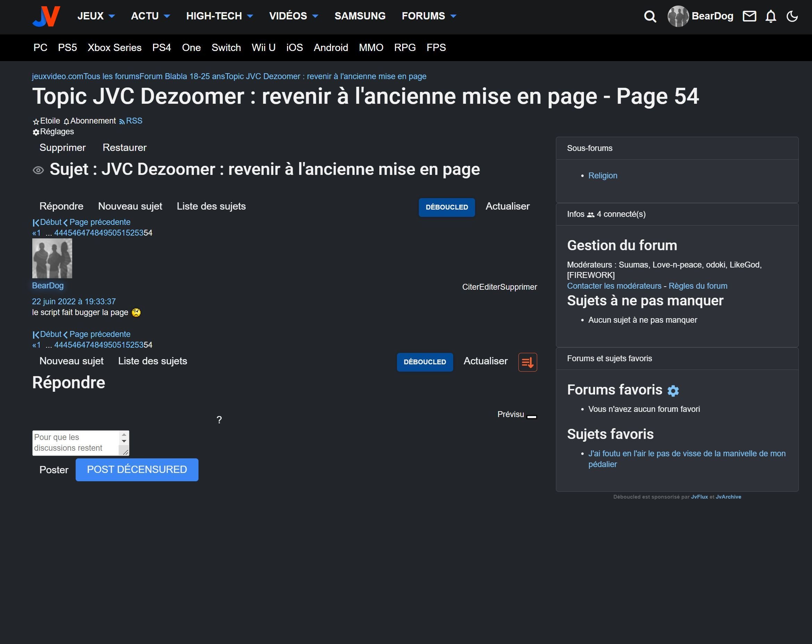Delete the message via Supprimer after Editer
812x644 pixels.
pos(519,287)
